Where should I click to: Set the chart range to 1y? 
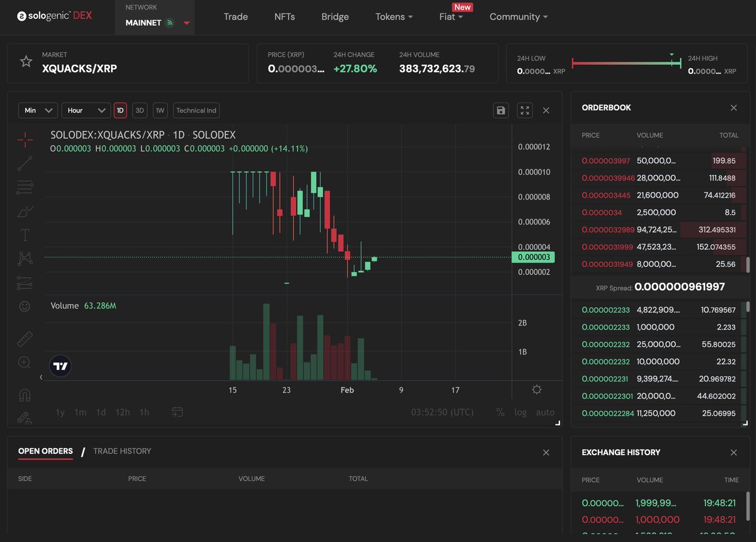[x=60, y=412]
